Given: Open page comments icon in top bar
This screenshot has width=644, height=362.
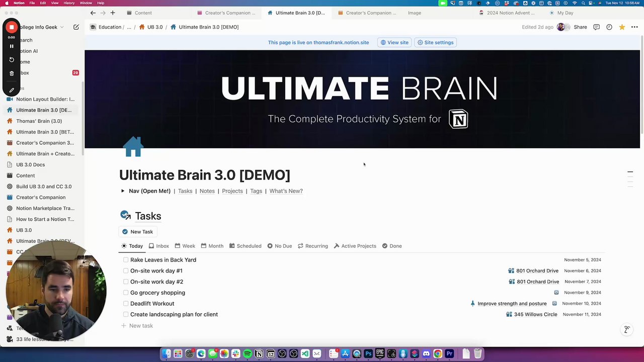Looking at the screenshot, I should pos(596,27).
